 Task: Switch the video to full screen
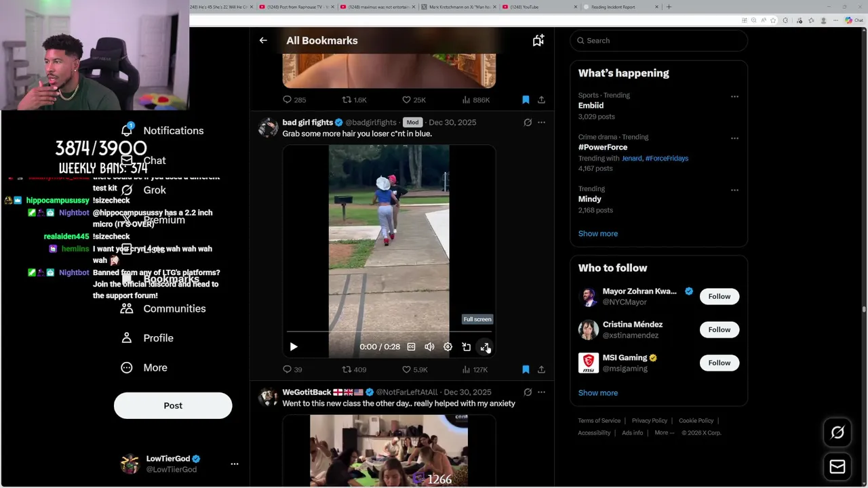pyautogui.click(x=485, y=346)
